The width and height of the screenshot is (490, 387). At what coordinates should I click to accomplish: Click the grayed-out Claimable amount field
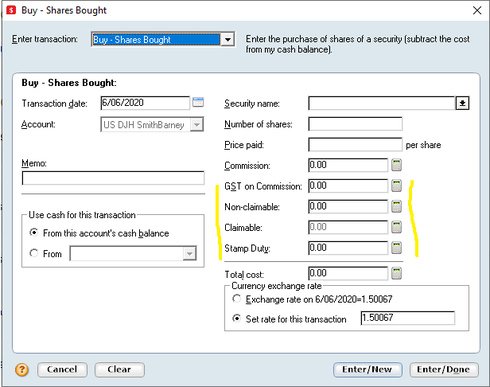click(348, 227)
